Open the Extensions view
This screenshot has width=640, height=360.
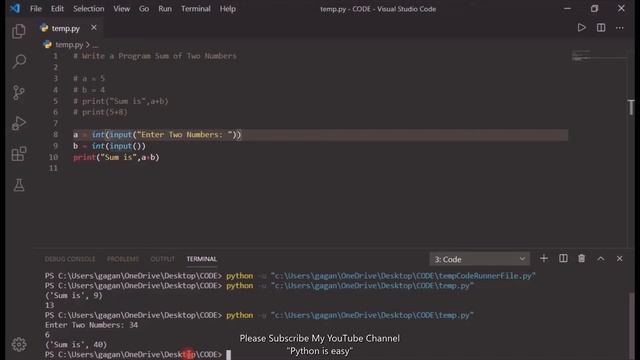[19, 154]
